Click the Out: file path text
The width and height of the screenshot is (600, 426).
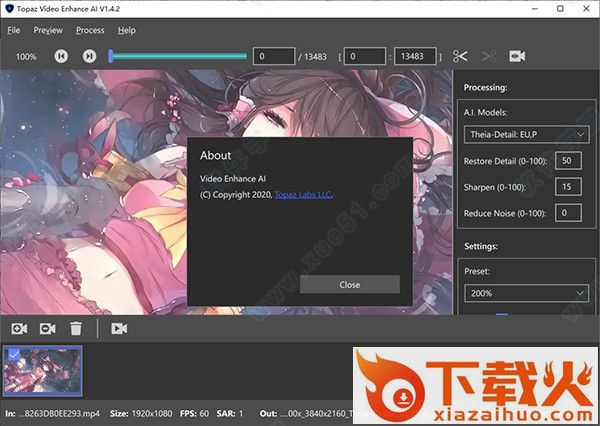306,414
